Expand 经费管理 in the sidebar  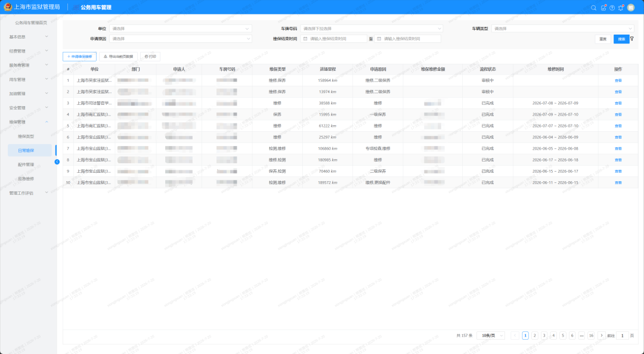click(29, 51)
